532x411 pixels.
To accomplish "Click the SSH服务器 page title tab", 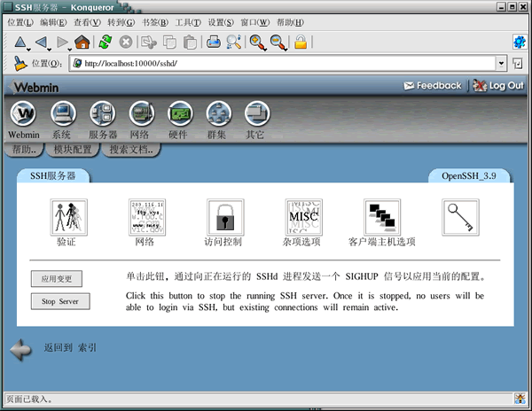I will point(53,176).
